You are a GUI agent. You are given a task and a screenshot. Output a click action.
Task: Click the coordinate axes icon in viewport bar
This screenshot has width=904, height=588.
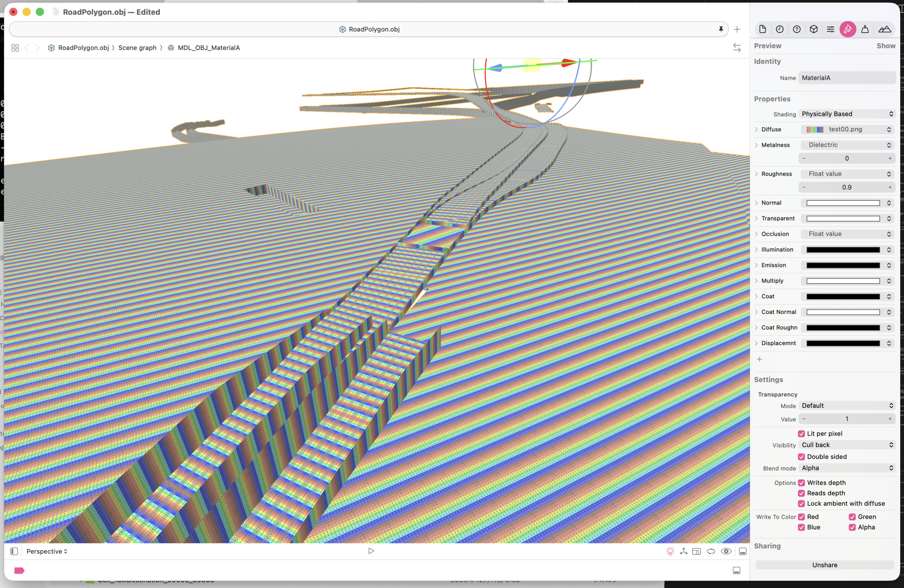pyautogui.click(x=683, y=551)
